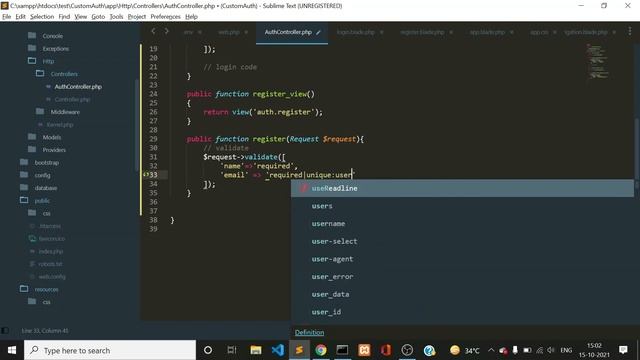Close the app.blade.php tab
Screen dimensions: 640x360
tap(511, 32)
